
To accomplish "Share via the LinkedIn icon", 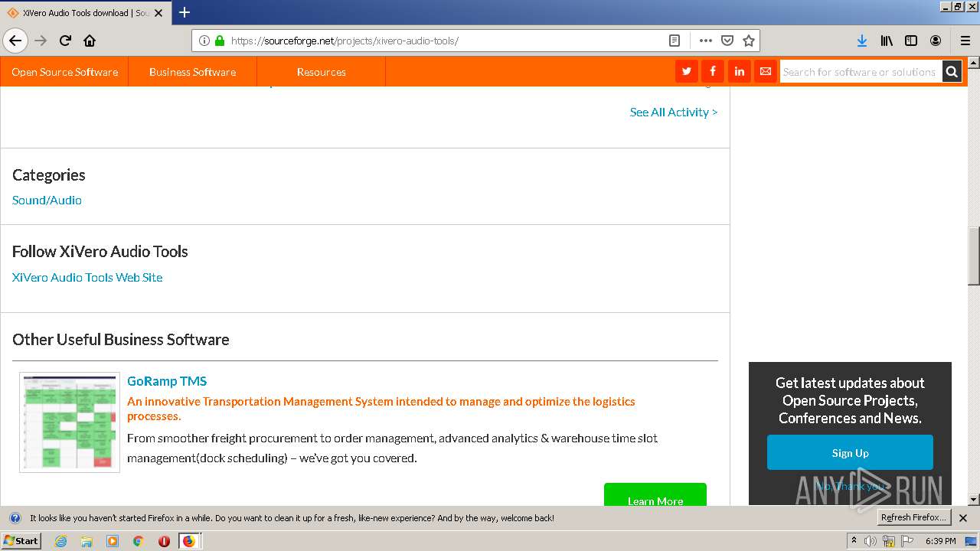I will (739, 71).
